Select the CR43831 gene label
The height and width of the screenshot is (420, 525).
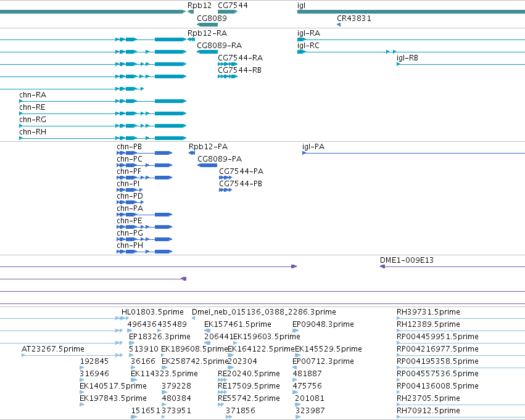click(x=354, y=18)
